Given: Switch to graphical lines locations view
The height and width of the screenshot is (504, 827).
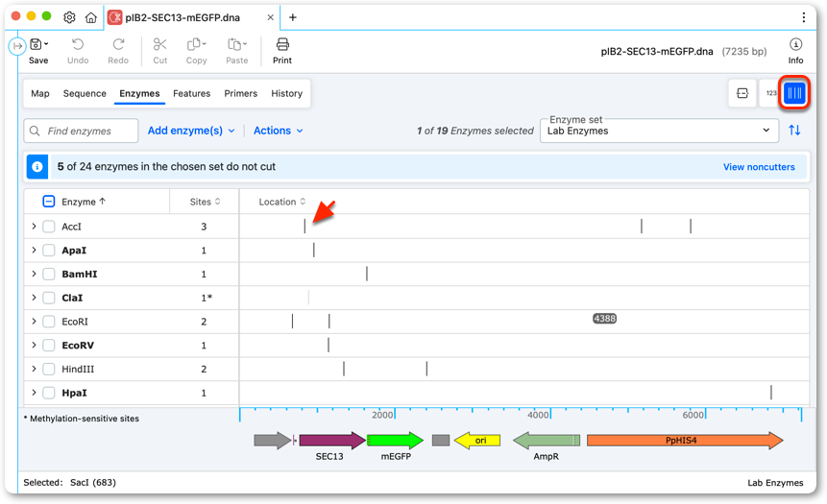Looking at the screenshot, I should pyautogui.click(x=795, y=93).
